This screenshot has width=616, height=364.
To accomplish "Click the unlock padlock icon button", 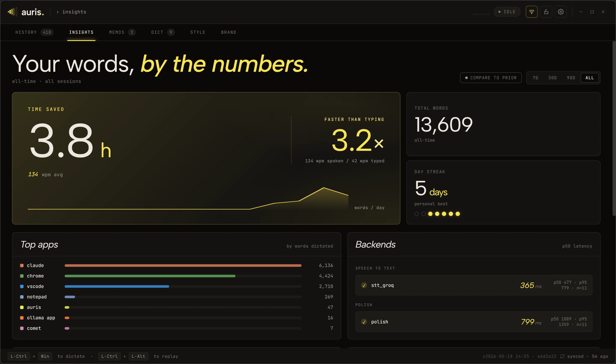I will pyautogui.click(x=546, y=12).
